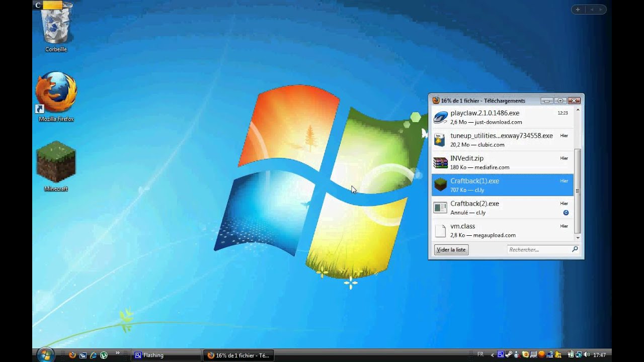Click the 17:47 taskbar clock

[600, 354]
